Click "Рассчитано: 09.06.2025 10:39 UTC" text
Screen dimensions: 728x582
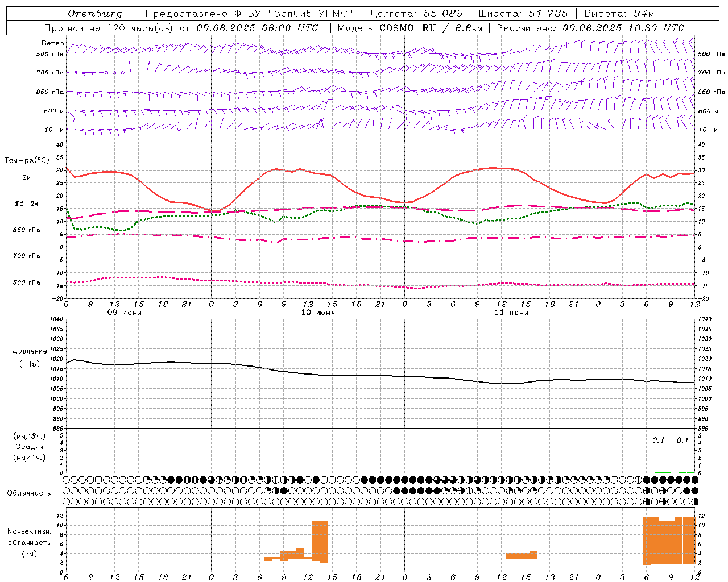tap(590, 28)
